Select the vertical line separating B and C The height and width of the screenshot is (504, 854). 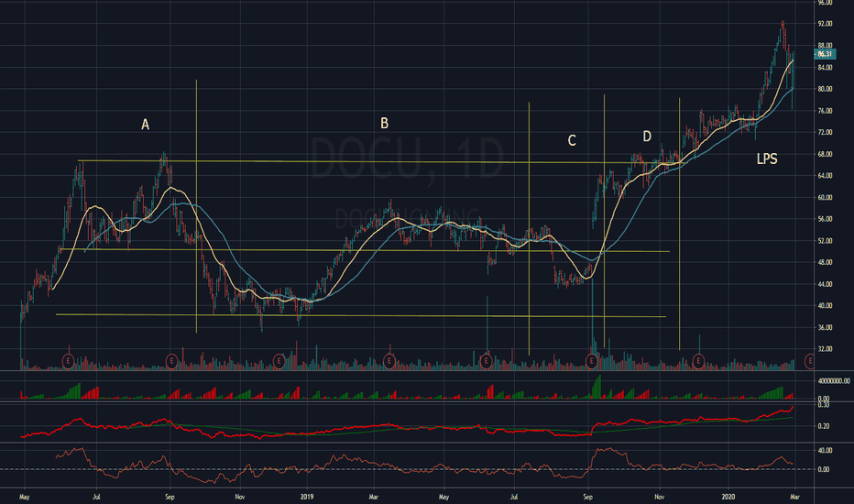pos(529,229)
